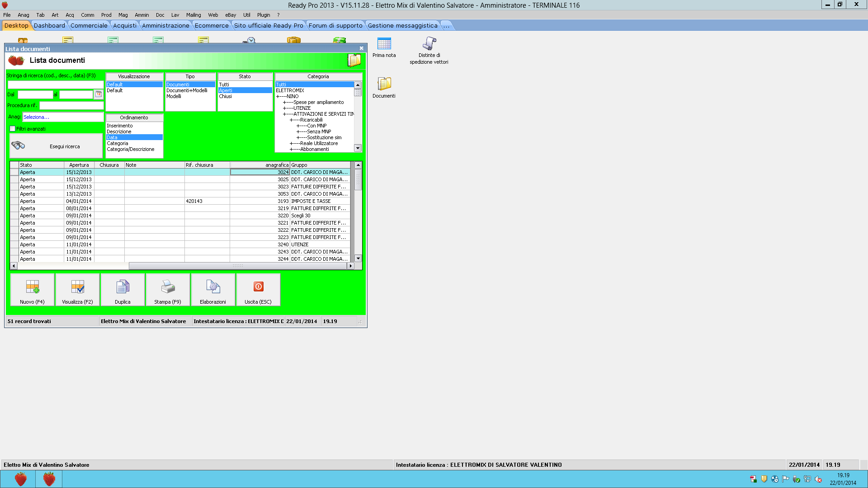Image resolution: width=868 pixels, height=488 pixels.
Task: Click the folder icon in Lista documenti header
Action: pyautogui.click(x=354, y=60)
